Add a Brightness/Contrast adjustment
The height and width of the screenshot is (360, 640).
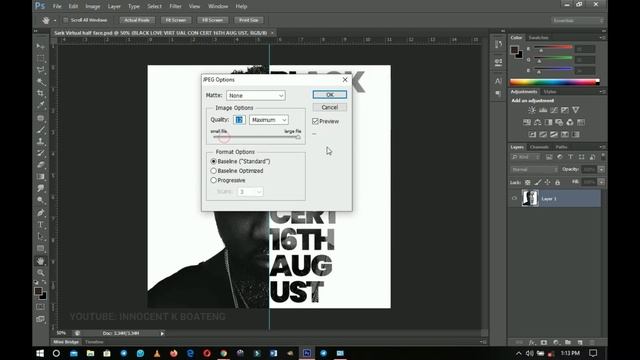(x=532, y=110)
